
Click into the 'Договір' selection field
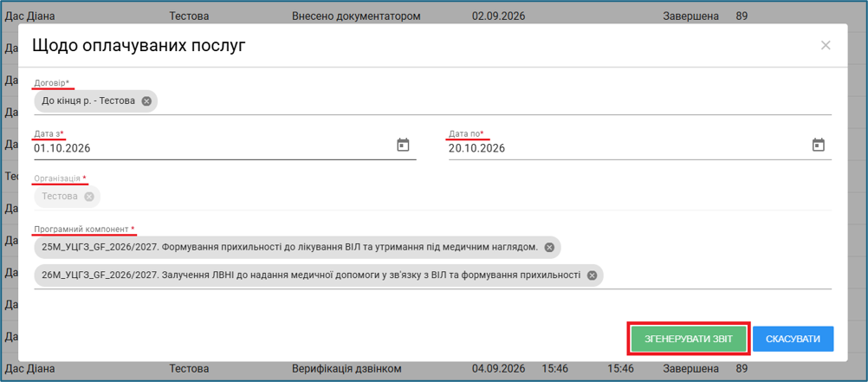point(432,102)
